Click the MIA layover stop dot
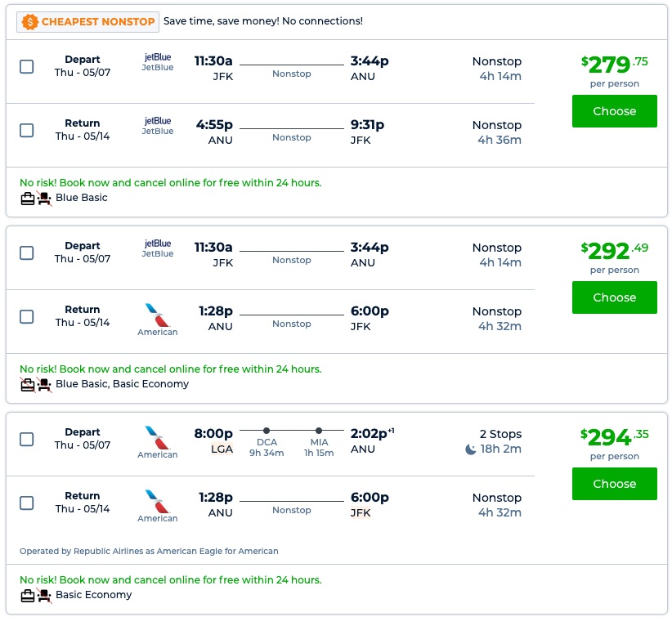The height and width of the screenshot is (617, 672). click(x=319, y=431)
